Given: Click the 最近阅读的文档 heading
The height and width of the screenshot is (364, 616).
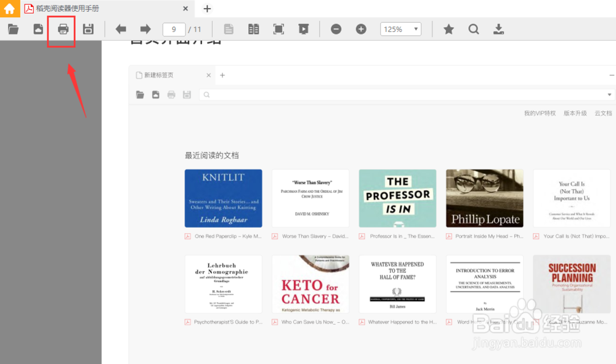Looking at the screenshot, I should pos(212,155).
